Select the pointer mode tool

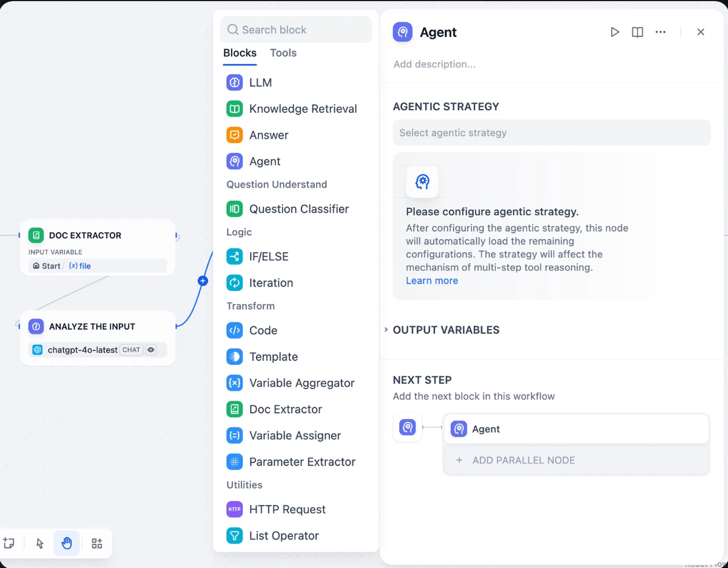coord(40,543)
